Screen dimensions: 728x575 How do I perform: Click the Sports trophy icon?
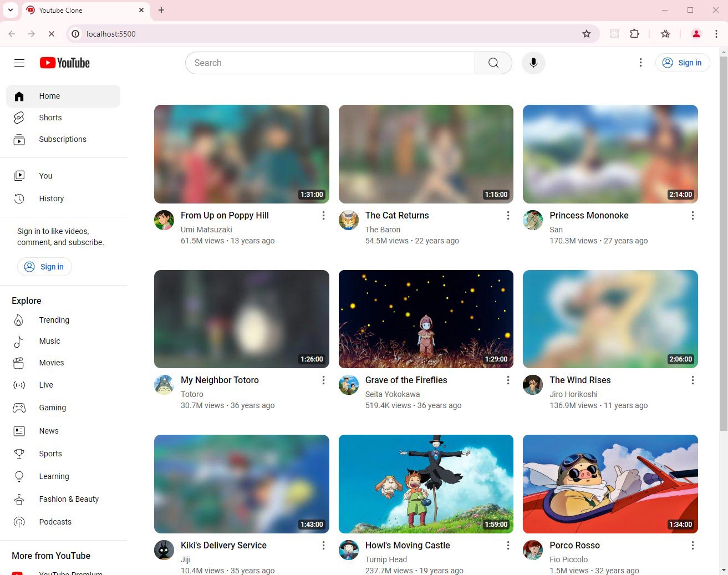(x=19, y=454)
